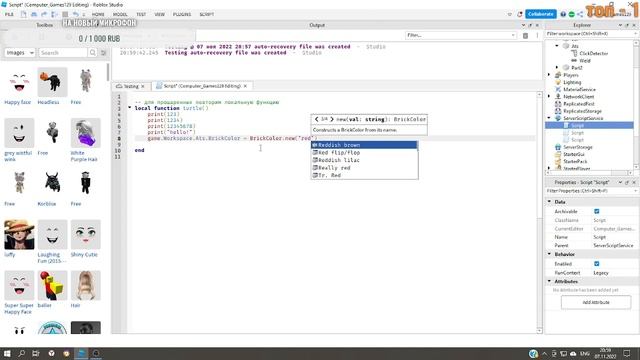Image resolution: width=640 pixels, height=360 pixels.
Task: Select the baller thumbnail
Action: [52, 285]
